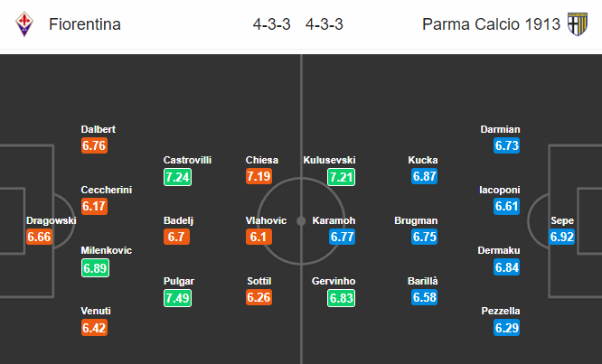Open the Parma Calcio 1913 team link

[491, 24]
